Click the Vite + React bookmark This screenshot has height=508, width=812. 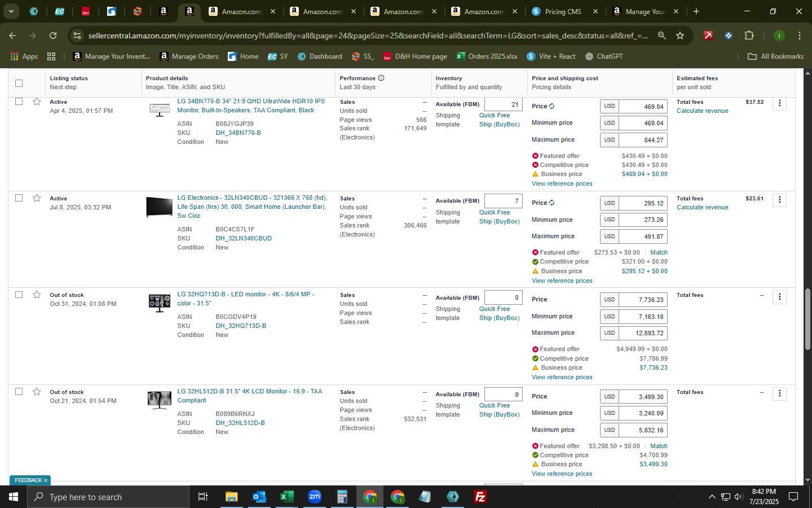click(551, 56)
